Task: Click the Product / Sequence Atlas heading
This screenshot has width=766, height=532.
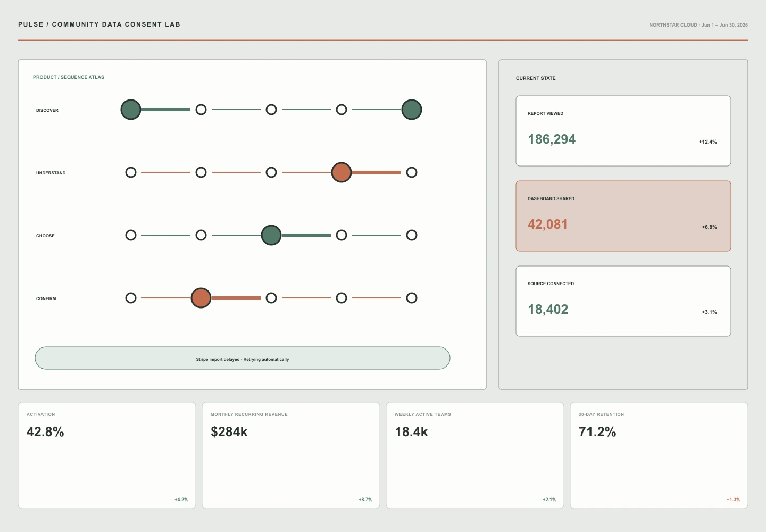Action: (69, 77)
